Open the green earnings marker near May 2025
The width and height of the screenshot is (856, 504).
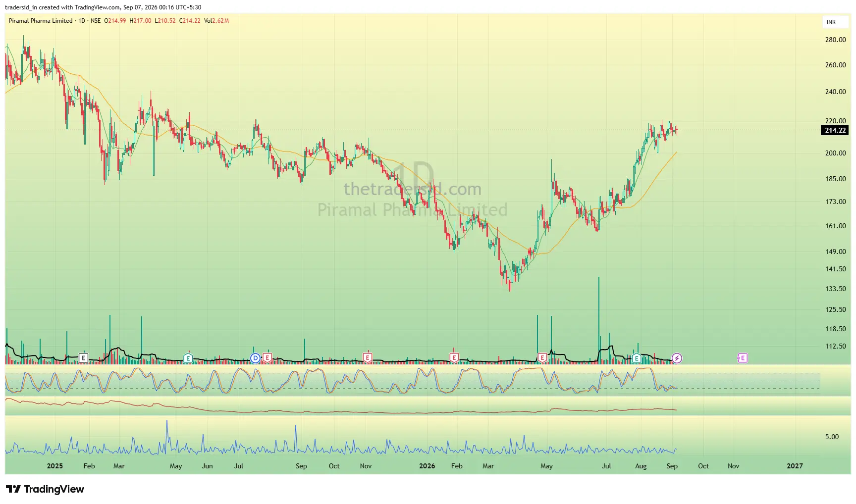[188, 357]
